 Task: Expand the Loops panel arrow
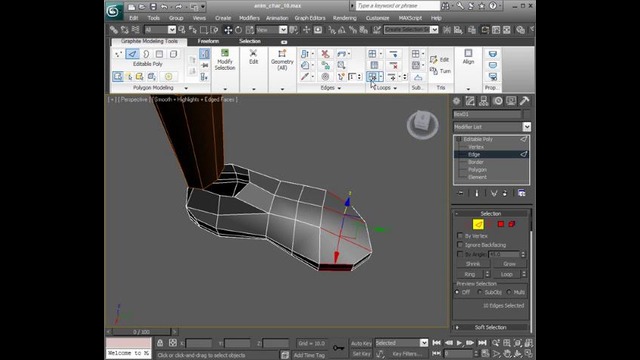coord(395,88)
